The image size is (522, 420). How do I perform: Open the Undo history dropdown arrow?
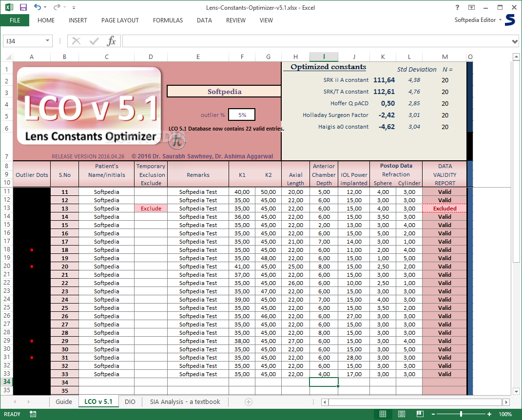pyautogui.click(x=45, y=7)
